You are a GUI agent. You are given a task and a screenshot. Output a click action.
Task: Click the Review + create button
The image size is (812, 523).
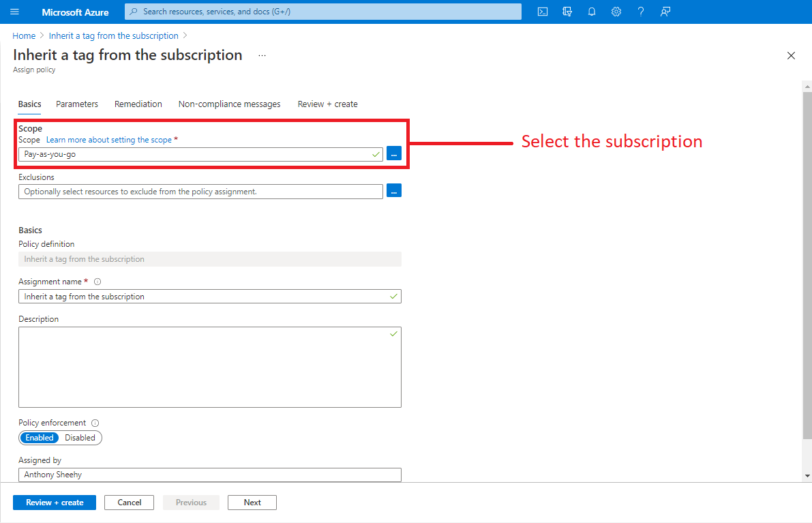tap(55, 503)
